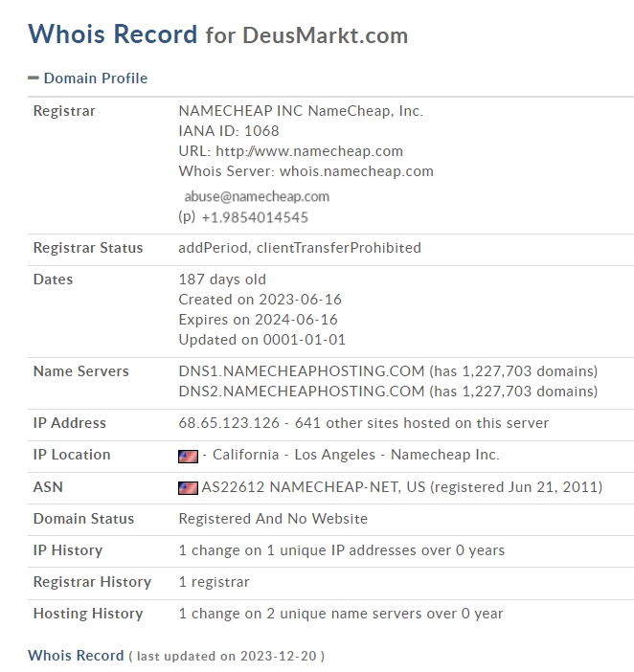Click the Created on 2023-06-16 date

point(260,300)
